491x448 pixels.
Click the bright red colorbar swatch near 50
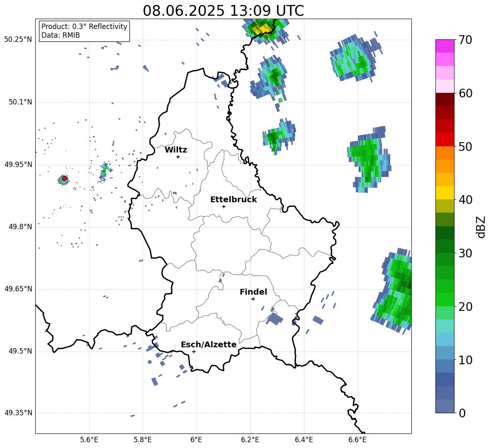tap(445, 140)
